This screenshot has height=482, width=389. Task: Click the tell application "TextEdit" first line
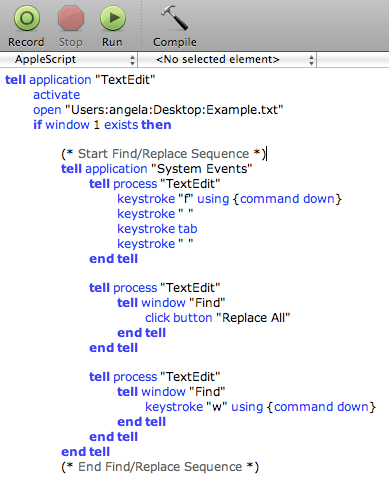coord(80,80)
